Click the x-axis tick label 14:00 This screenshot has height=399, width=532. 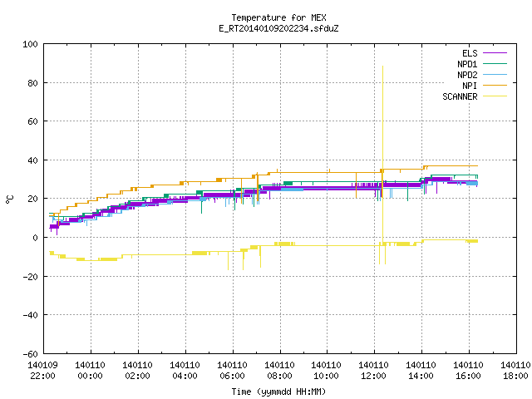pyautogui.click(x=421, y=376)
